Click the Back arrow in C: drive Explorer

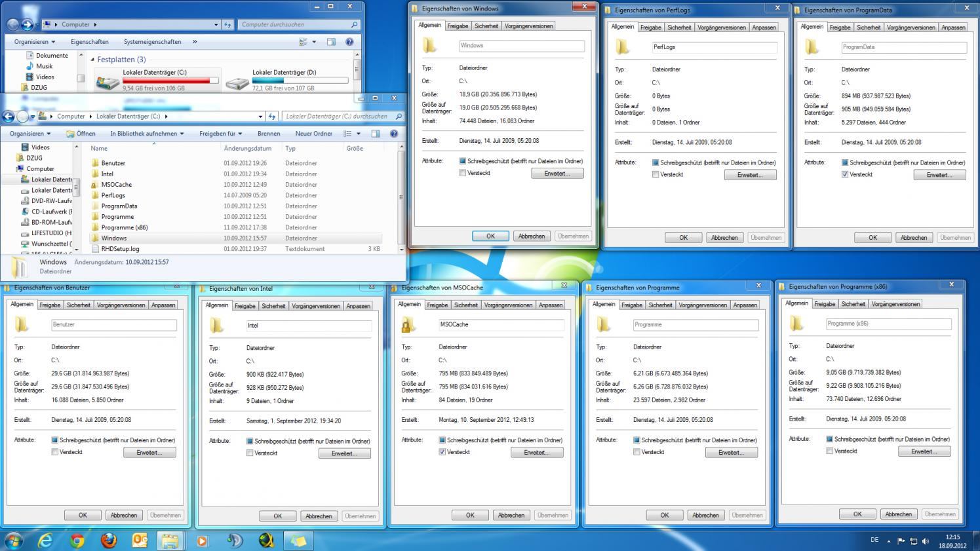9,117
